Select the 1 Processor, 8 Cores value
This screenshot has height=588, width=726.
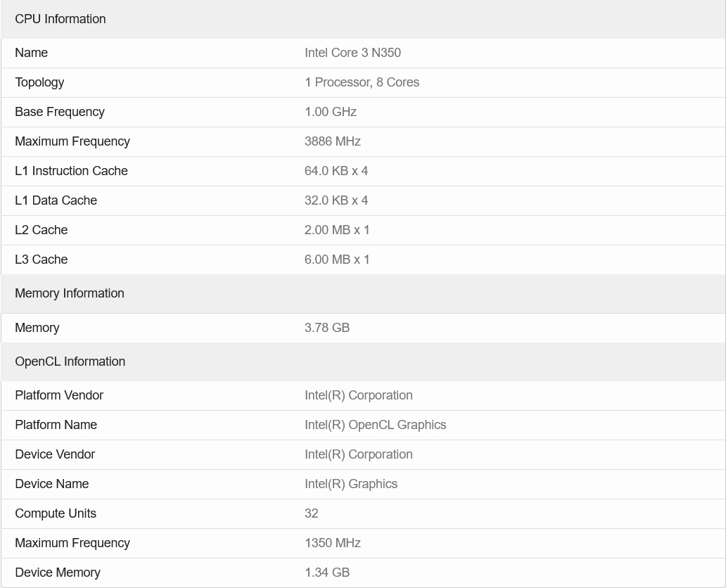[362, 82]
